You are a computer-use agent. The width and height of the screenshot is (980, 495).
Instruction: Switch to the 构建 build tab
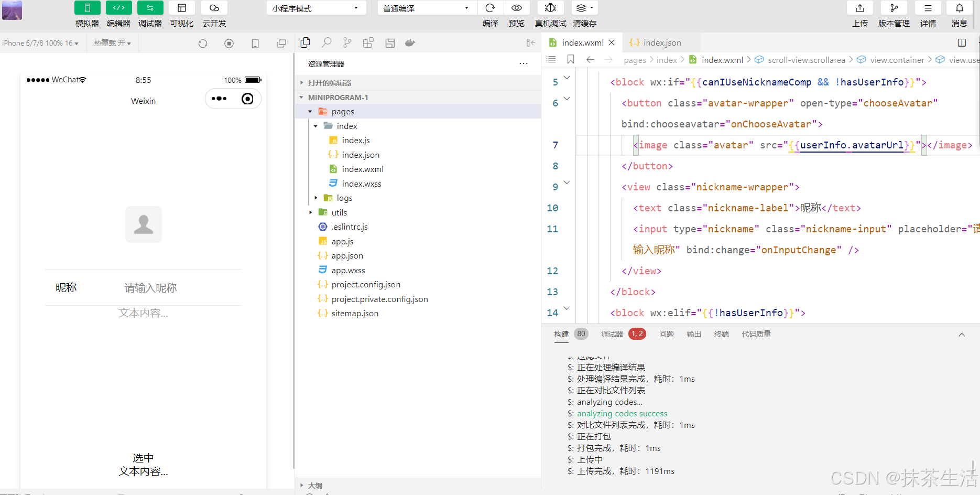tap(561, 334)
